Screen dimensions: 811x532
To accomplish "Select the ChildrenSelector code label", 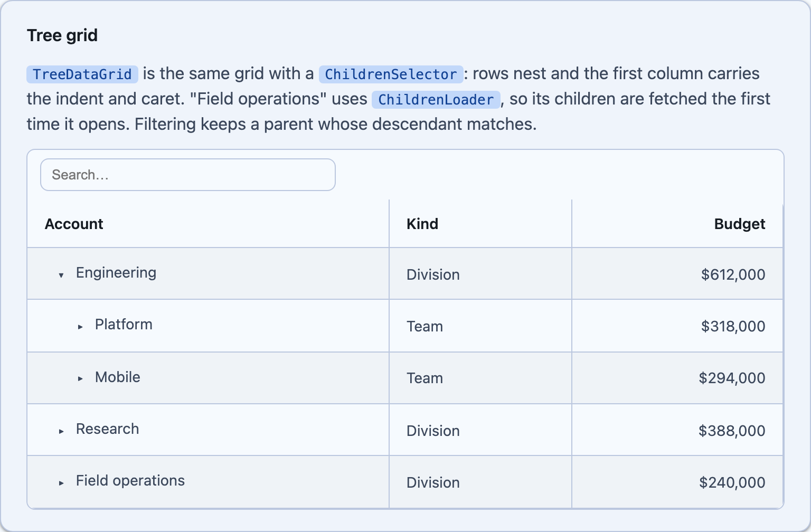I will (391, 74).
